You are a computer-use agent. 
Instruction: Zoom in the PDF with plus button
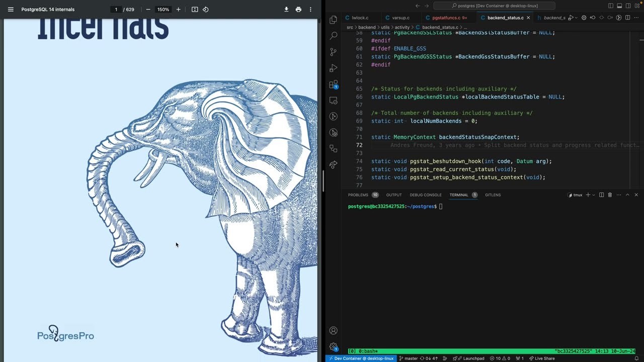point(178,9)
